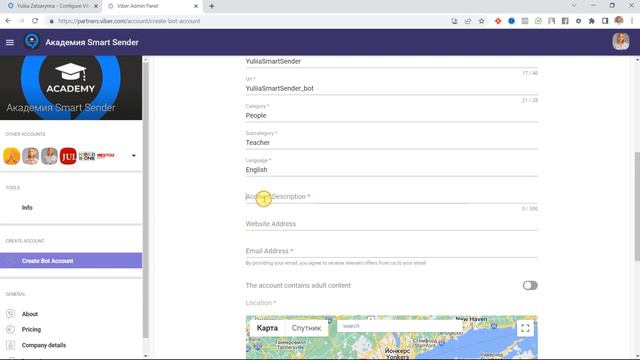This screenshot has width=640, height=360.
Task: Click the Website Address field
Action: point(391,224)
